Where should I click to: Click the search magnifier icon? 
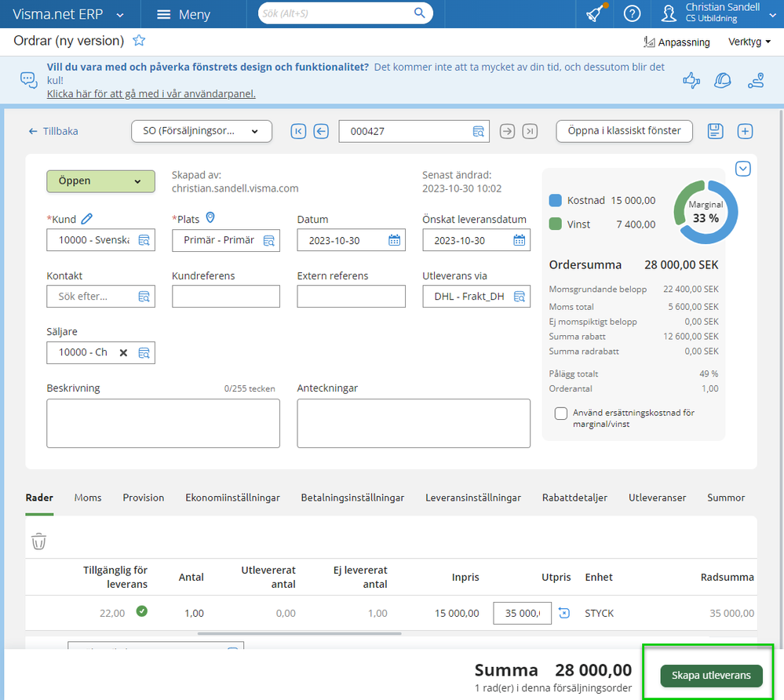pyautogui.click(x=420, y=13)
